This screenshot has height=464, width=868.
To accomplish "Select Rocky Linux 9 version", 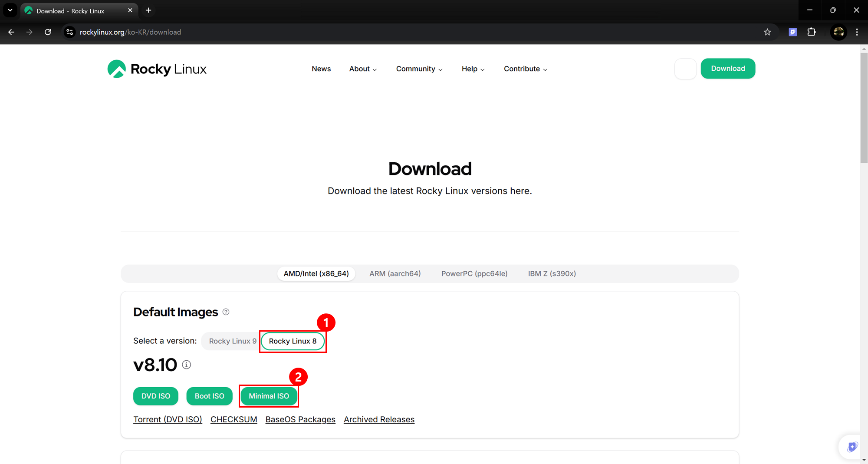I will [x=233, y=341].
